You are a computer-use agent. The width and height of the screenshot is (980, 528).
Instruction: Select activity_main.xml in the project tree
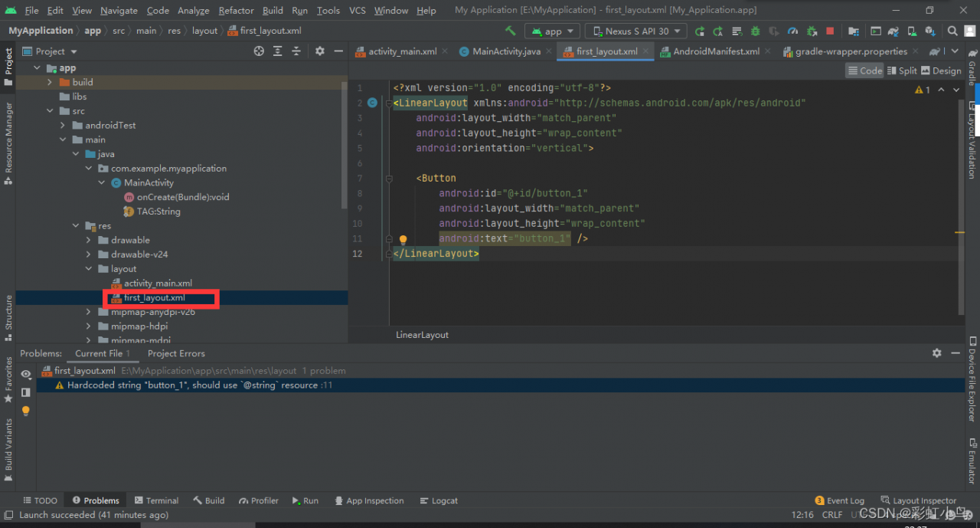[x=158, y=284]
